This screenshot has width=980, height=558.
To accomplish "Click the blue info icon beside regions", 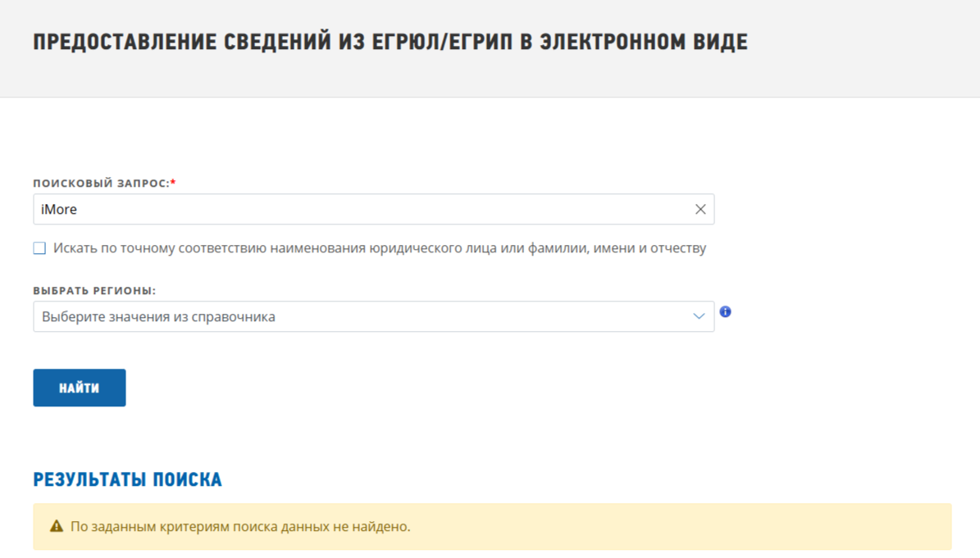I will coord(725,311).
